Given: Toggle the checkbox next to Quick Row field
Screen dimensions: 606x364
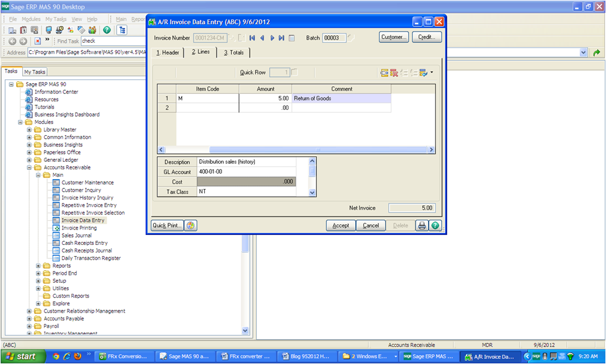Looking at the screenshot, I should 295,73.
